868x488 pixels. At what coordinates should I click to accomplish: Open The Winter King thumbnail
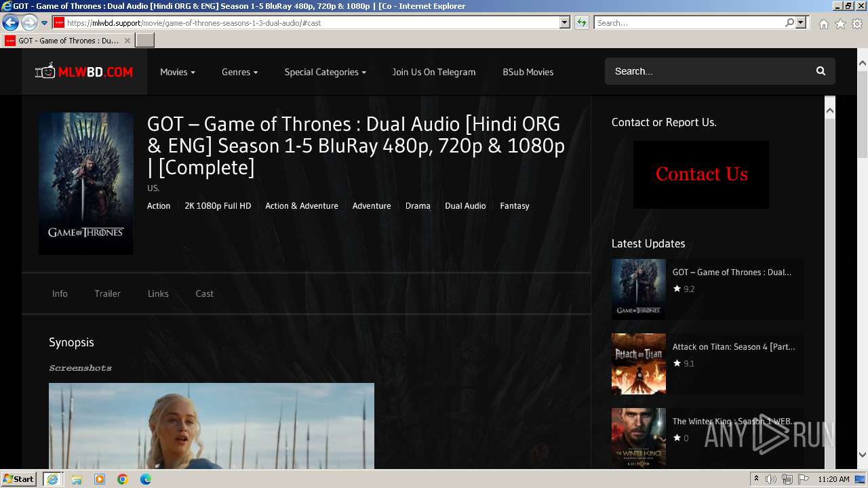point(639,439)
